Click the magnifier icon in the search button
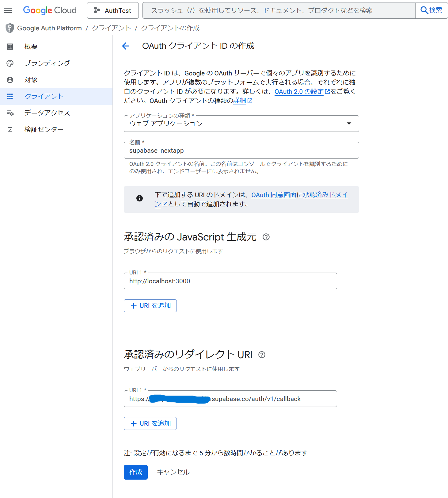The image size is (448, 498). 424,10
